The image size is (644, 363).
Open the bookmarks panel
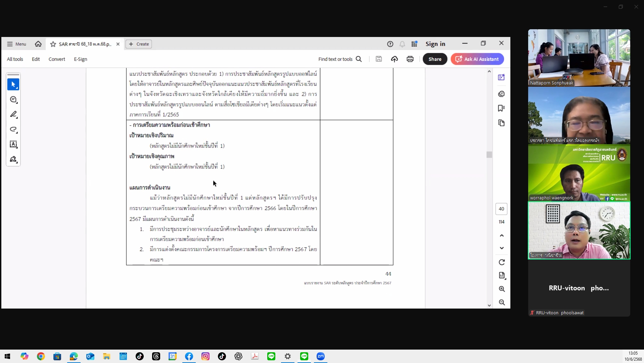(x=501, y=108)
